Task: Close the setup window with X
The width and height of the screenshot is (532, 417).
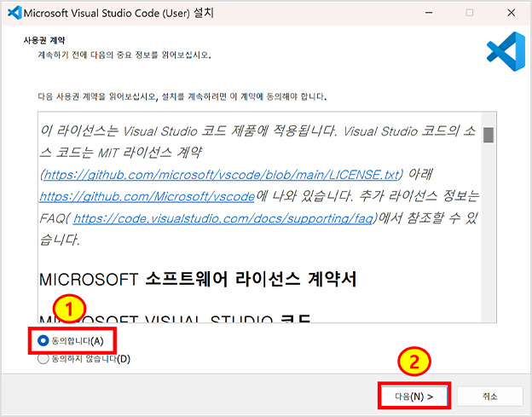Action: click(508, 14)
